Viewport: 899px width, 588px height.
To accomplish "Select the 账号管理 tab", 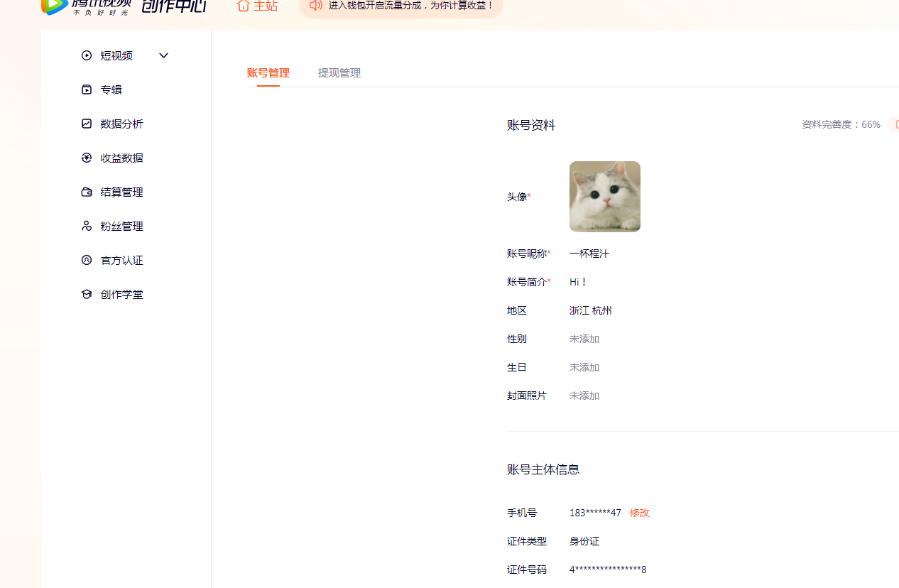I will (x=268, y=73).
